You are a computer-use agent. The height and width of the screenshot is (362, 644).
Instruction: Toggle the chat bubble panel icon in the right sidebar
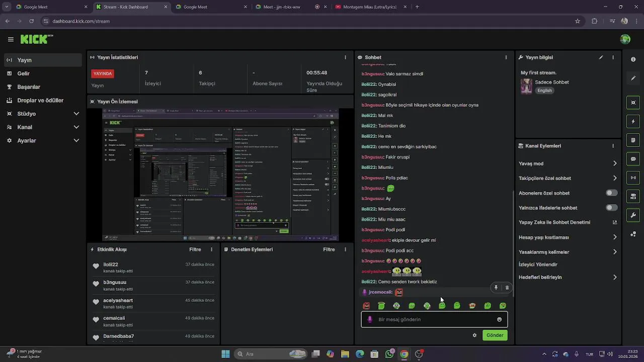coord(633,159)
